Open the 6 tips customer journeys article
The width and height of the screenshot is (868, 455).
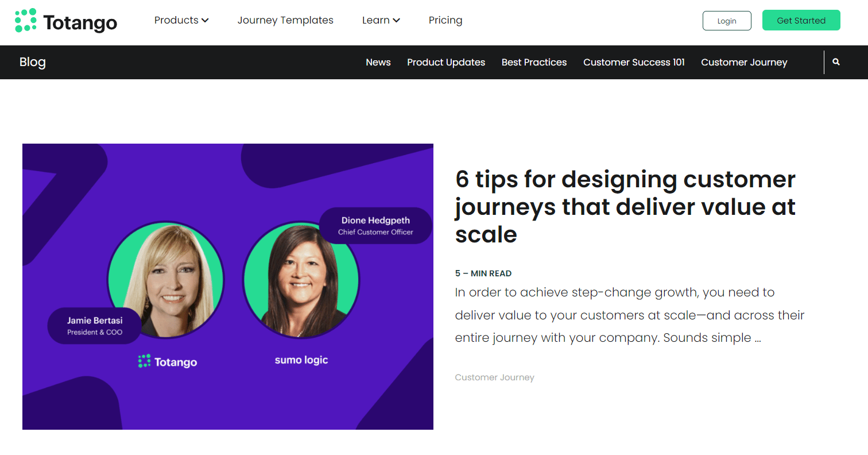(x=625, y=207)
